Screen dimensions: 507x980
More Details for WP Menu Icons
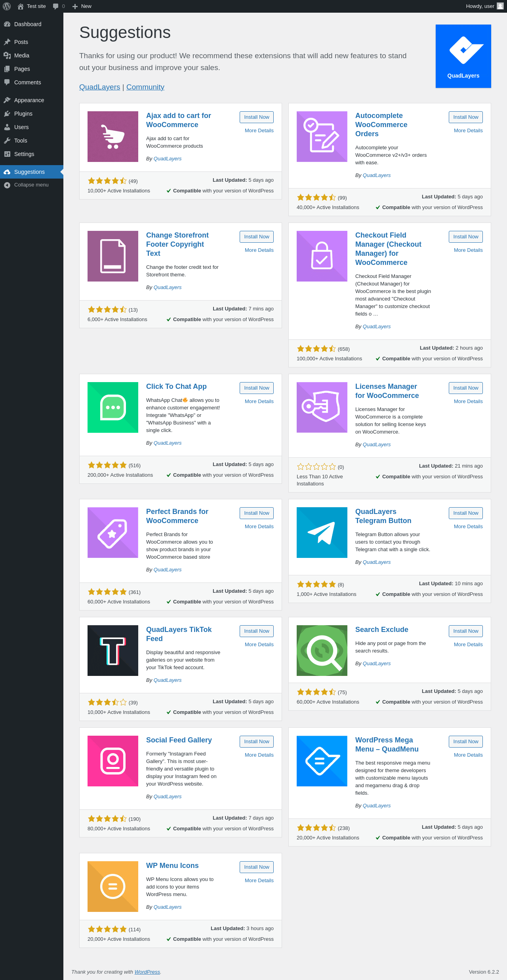point(259,881)
